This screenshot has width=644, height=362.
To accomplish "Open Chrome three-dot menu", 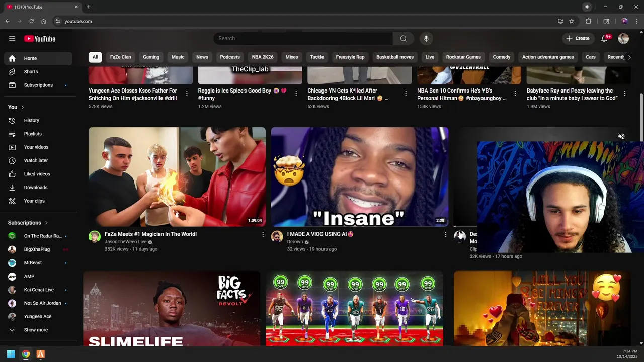I will point(636,21).
